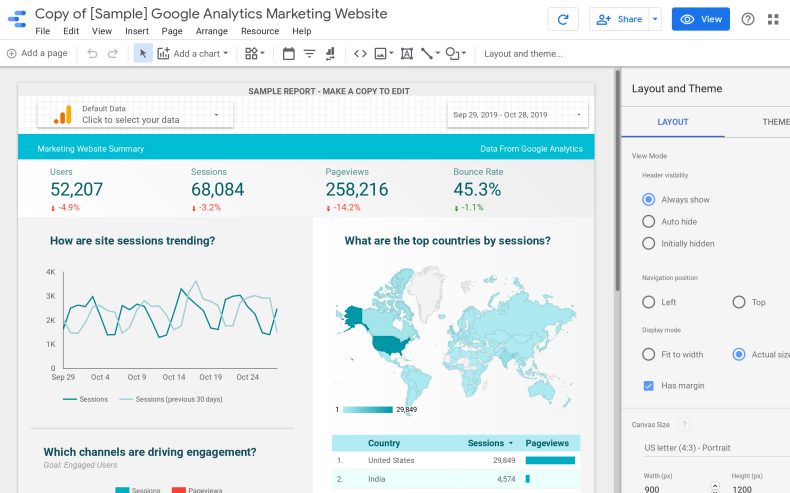This screenshot has height=493, width=790.
Task: Switch to the LAYOUT tab
Action: click(673, 122)
